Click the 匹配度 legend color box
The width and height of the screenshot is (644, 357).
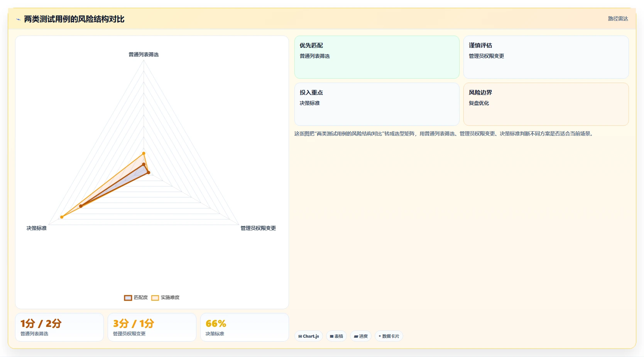click(128, 298)
